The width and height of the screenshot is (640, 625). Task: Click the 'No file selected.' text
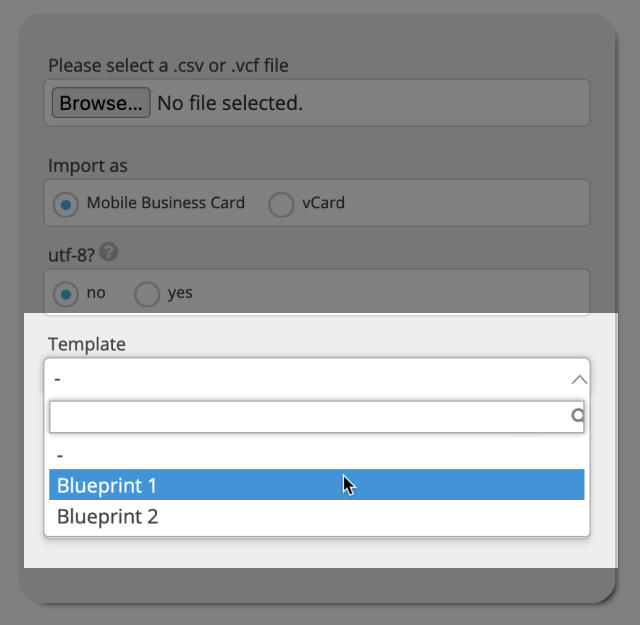(230, 103)
